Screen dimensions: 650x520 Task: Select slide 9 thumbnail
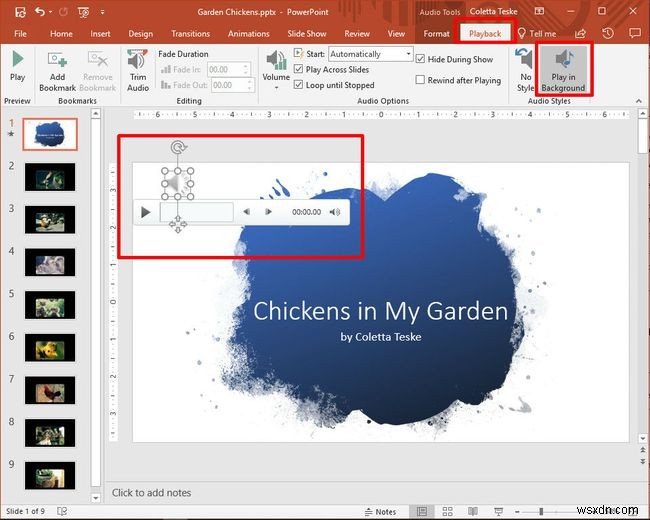pos(50,476)
